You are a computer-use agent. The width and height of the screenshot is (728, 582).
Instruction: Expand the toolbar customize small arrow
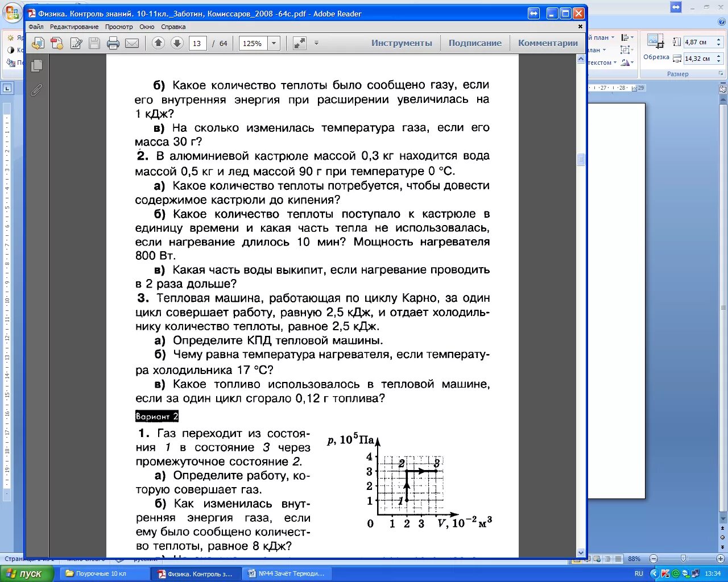317,43
